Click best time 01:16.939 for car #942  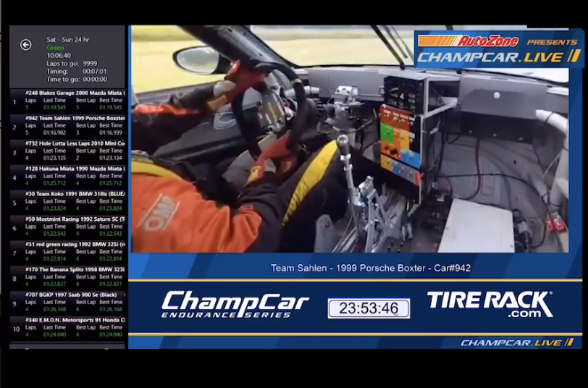111,132
